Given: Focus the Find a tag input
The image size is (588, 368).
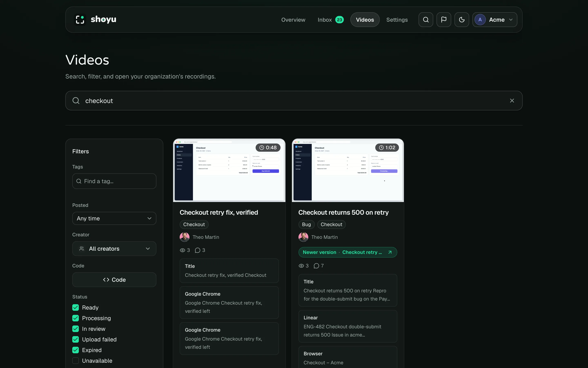Looking at the screenshot, I should [x=114, y=181].
